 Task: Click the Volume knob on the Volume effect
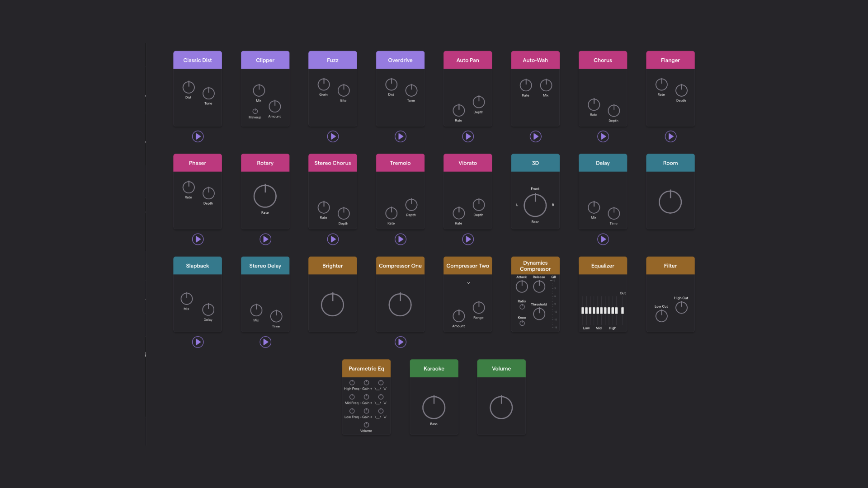coord(501,407)
